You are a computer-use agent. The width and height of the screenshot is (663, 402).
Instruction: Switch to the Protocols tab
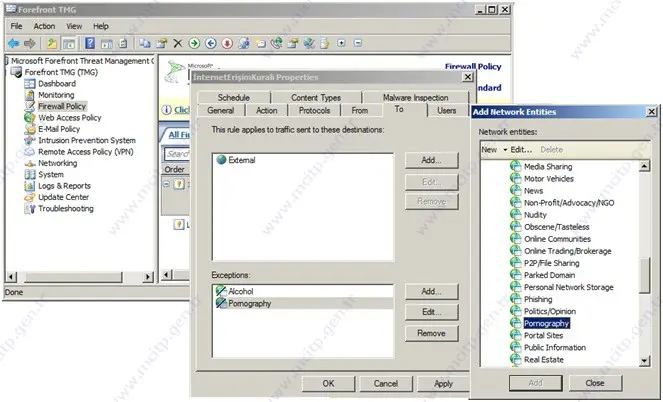tap(314, 111)
